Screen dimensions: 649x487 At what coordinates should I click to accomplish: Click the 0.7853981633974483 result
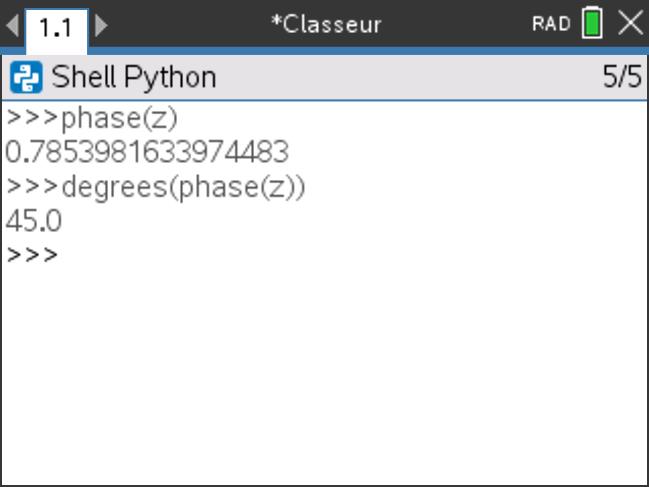pos(147,152)
